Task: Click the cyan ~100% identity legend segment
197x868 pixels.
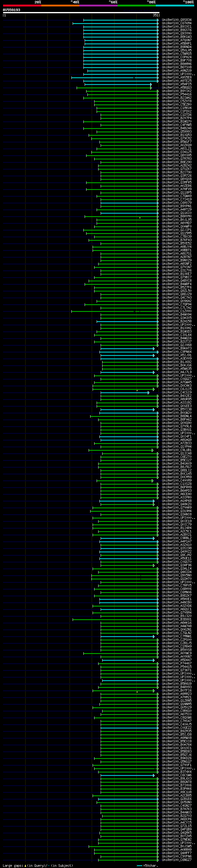Action: [x=175, y=6]
